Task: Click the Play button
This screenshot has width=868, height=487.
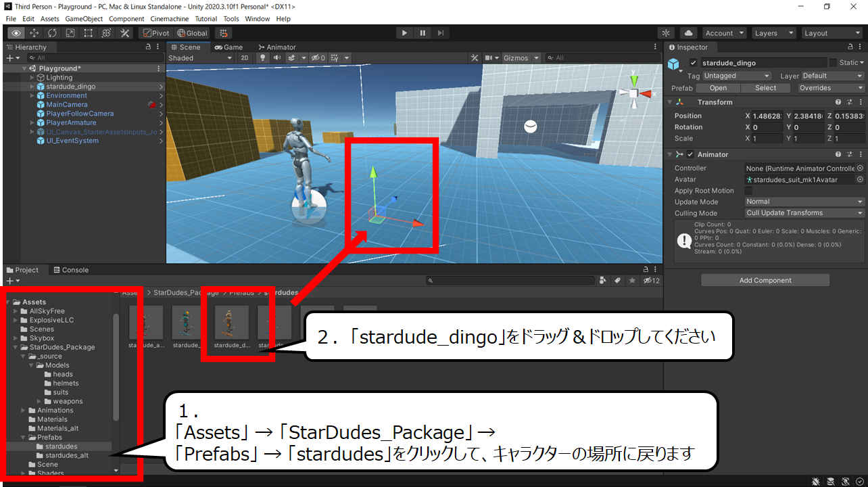Action: (404, 33)
